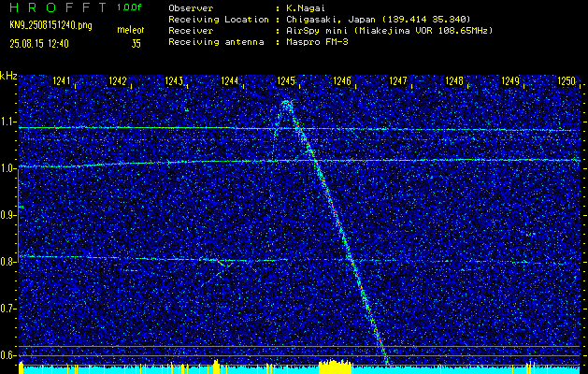The image size is (588, 374).
Task: Select the file name KN9_2508151240.png
Action: click(50, 25)
